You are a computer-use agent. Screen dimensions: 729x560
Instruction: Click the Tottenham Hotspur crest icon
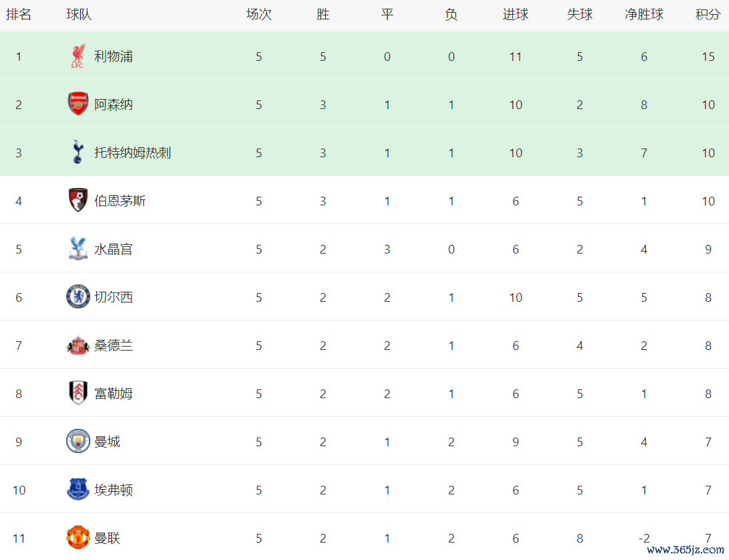coord(78,153)
